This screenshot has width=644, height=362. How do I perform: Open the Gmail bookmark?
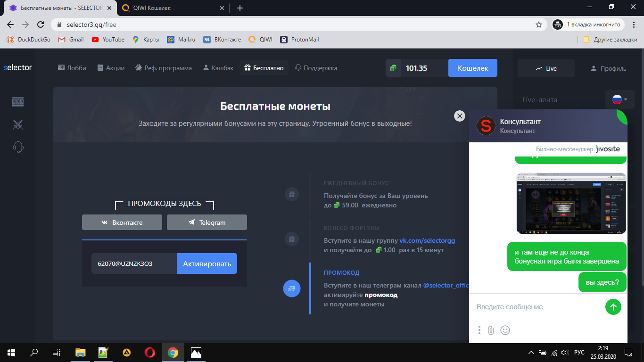71,40
